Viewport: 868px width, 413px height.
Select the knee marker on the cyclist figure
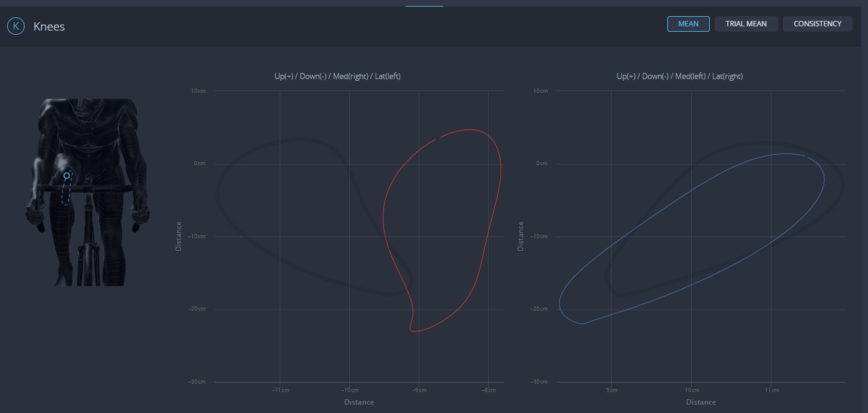tap(66, 176)
